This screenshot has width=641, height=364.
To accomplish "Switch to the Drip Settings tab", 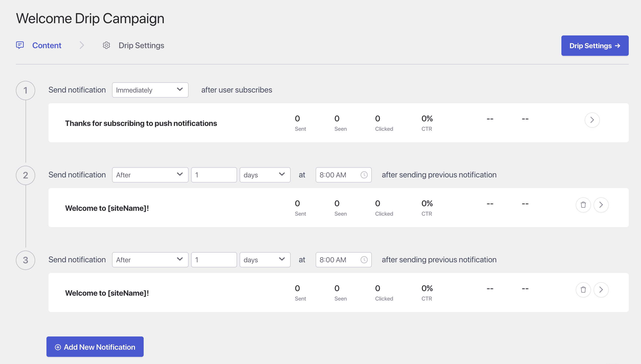I will coord(141,45).
